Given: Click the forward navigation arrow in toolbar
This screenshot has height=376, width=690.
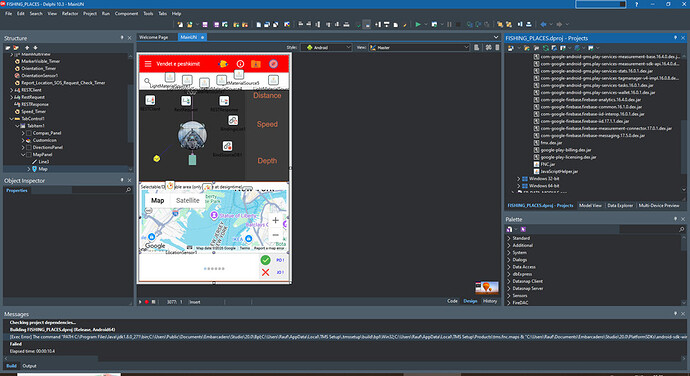Looking at the screenshot, I should point(559,25).
